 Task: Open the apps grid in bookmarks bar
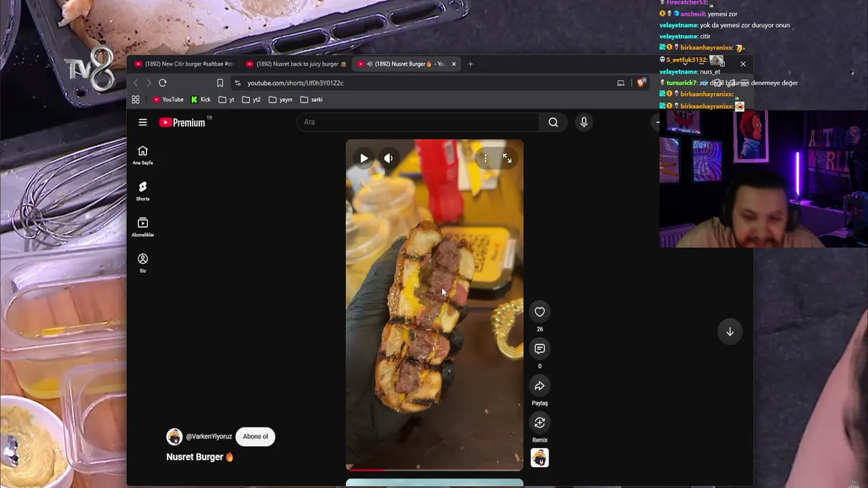coord(136,100)
